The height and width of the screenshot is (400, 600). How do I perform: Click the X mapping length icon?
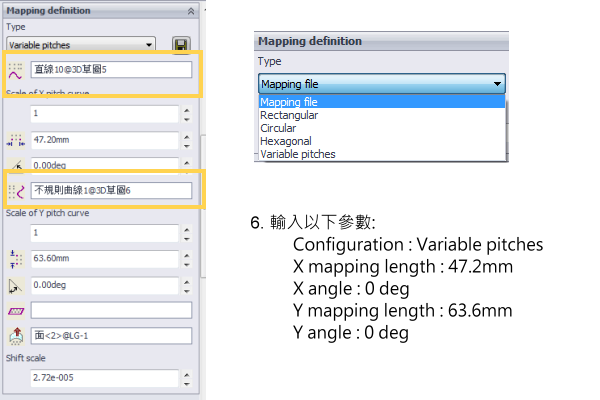tap(15, 141)
